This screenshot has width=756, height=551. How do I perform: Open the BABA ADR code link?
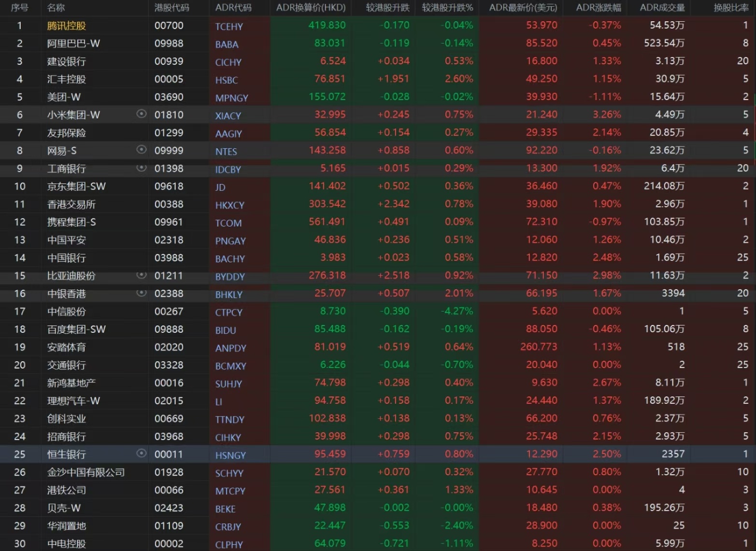(x=227, y=44)
